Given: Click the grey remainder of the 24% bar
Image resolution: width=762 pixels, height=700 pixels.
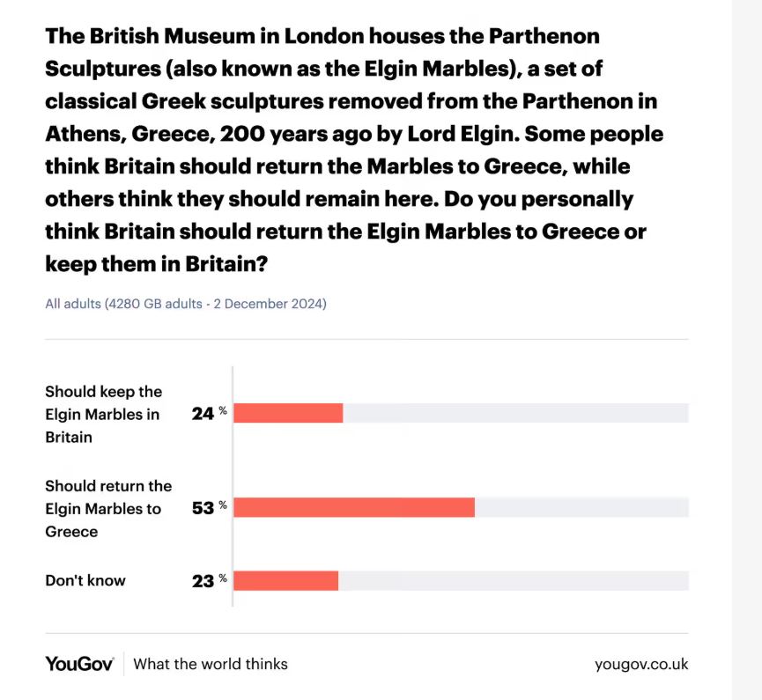Looking at the screenshot, I should pyautogui.click(x=515, y=413).
